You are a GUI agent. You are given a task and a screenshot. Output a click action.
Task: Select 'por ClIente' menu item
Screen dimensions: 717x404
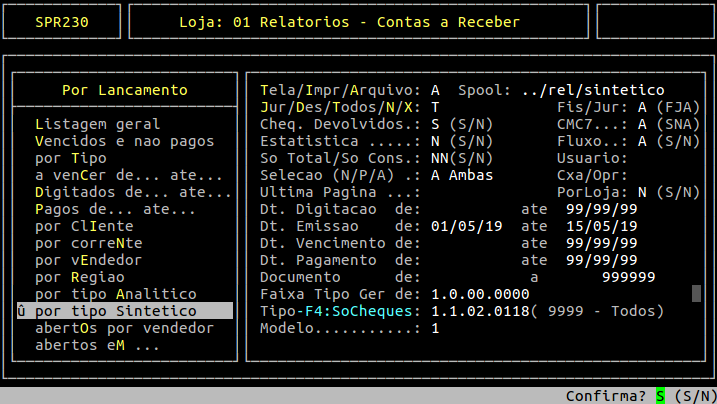pos(84,226)
